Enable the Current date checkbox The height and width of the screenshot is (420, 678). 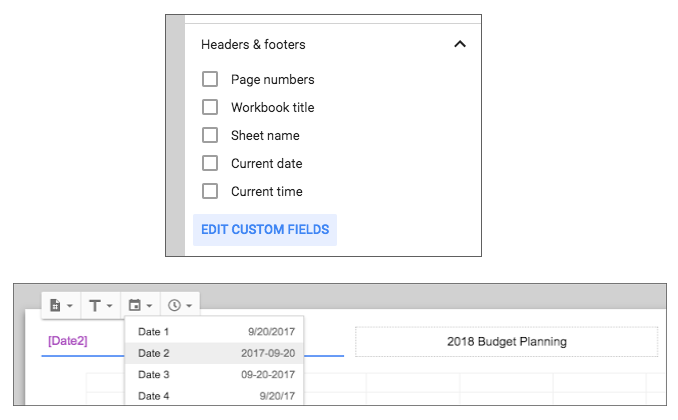[x=210, y=164]
